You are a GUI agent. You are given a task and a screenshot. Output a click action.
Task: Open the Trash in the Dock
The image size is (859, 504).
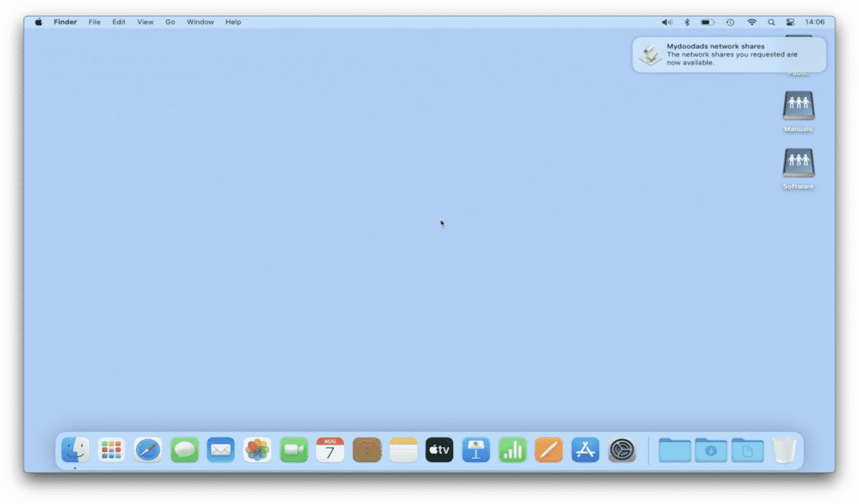(x=784, y=449)
